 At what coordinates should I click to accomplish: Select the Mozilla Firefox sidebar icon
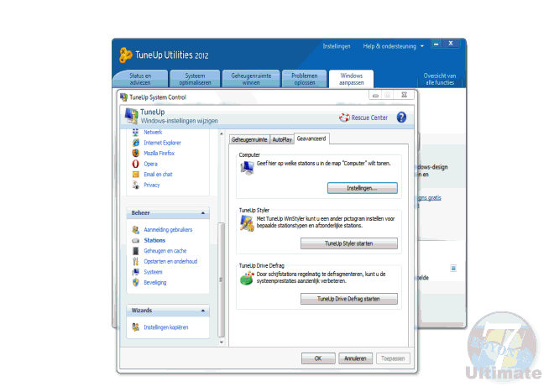(x=136, y=153)
